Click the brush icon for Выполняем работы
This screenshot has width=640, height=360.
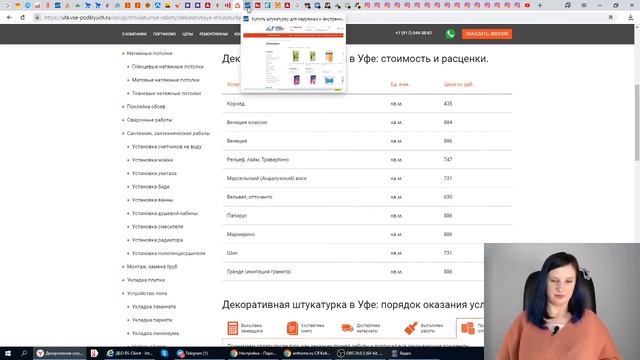[x=411, y=328]
